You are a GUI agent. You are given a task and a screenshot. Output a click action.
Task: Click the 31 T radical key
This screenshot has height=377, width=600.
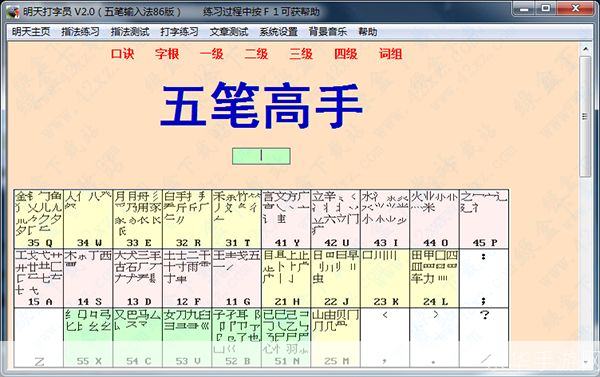pyautogui.click(x=237, y=219)
